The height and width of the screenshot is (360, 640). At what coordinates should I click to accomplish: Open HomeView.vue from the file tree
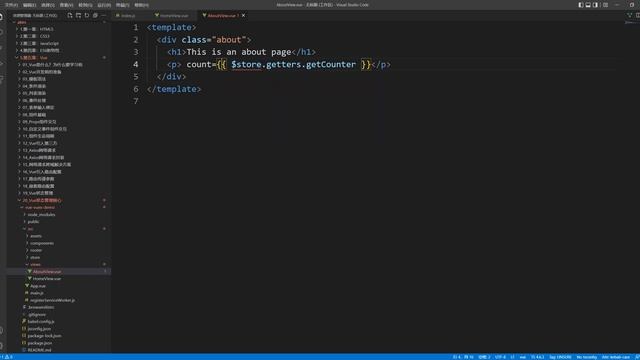[x=58, y=279]
